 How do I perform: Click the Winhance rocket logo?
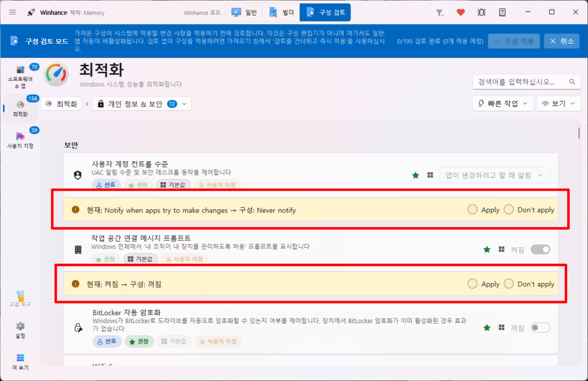click(31, 13)
